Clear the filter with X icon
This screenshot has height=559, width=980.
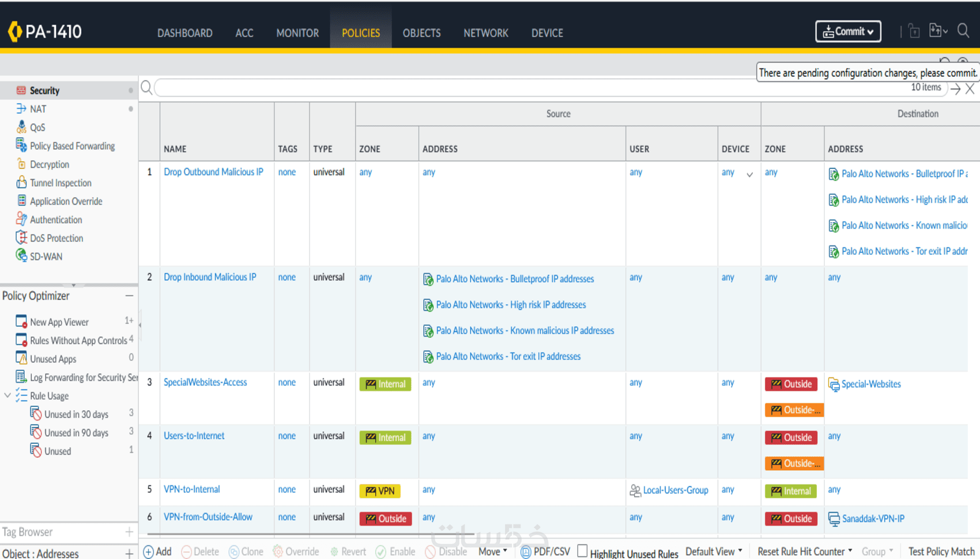tap(970, 89)
